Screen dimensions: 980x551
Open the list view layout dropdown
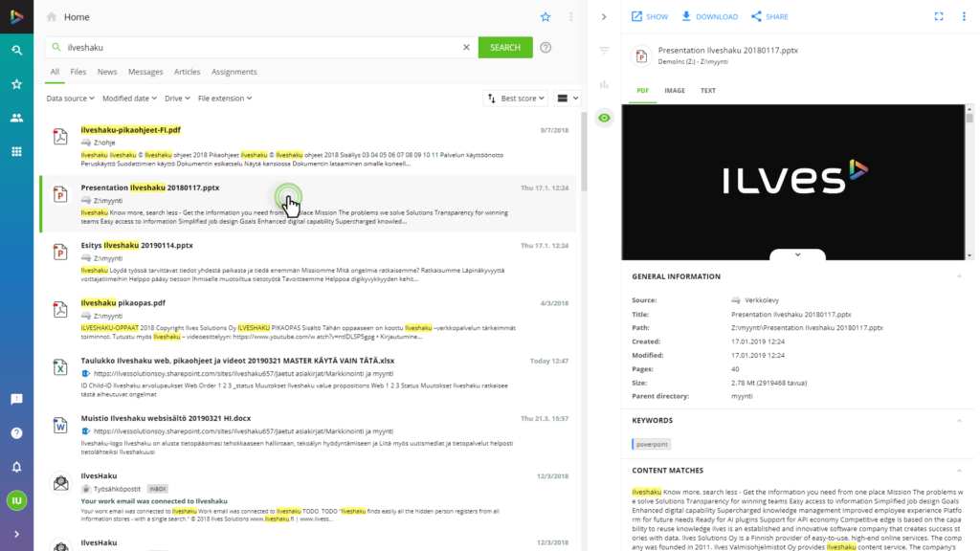[568, 99]
